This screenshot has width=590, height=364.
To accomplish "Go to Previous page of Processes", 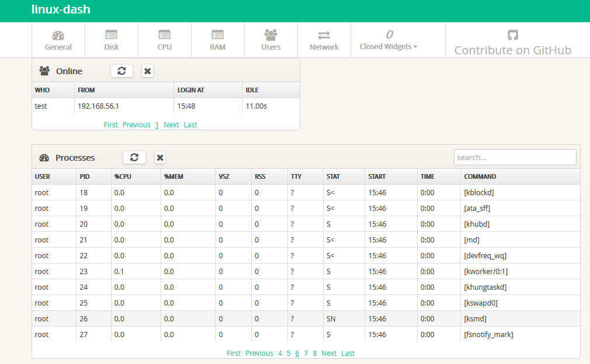I will coord(259,353).
